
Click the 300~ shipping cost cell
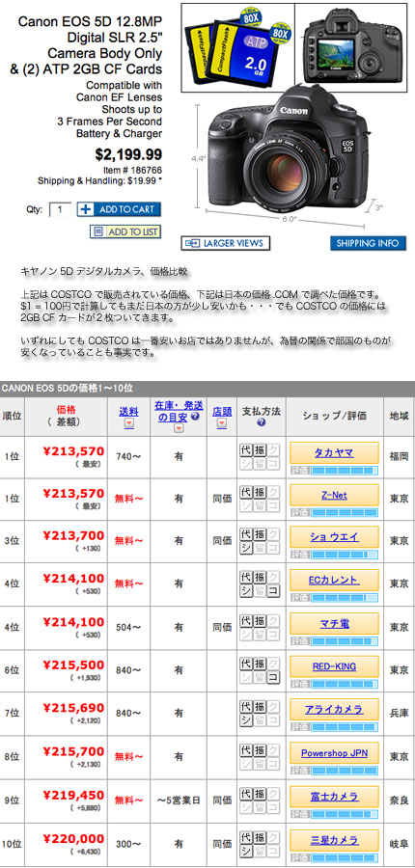click(x=128, y=844)
